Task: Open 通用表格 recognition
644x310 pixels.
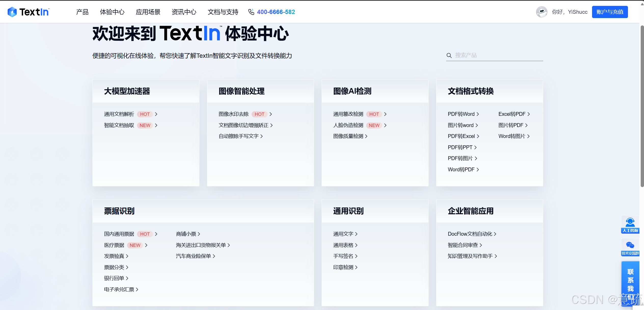Action: pyautogui.click(x=343, y=245)
